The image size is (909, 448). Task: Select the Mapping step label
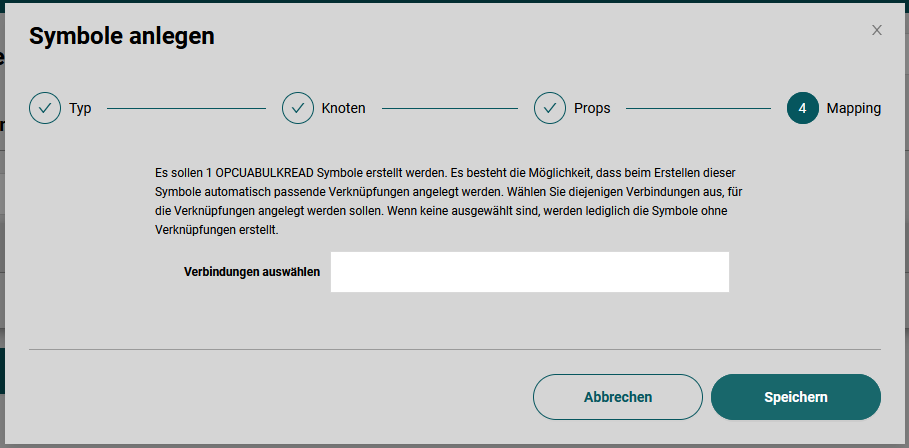[853, 108]
